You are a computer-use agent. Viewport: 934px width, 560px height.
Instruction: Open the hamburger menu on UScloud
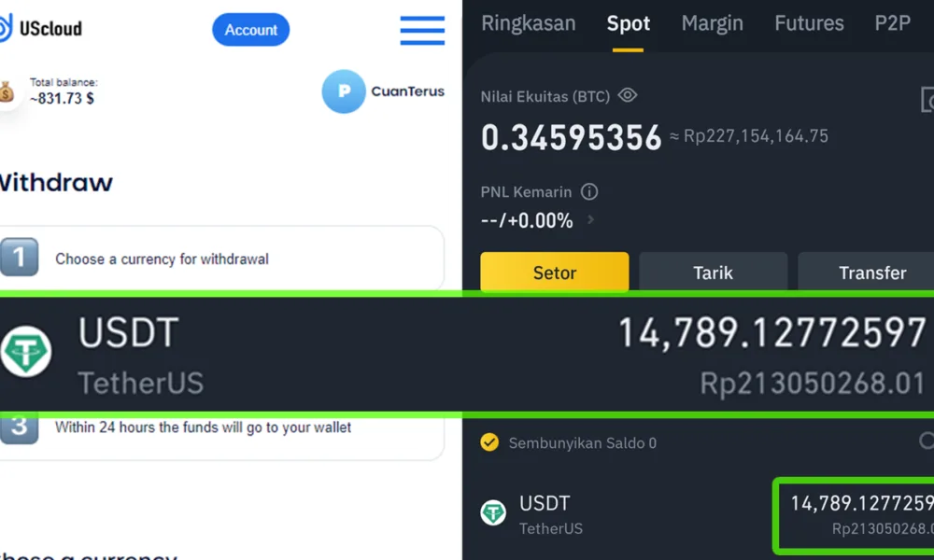[422, 30]
